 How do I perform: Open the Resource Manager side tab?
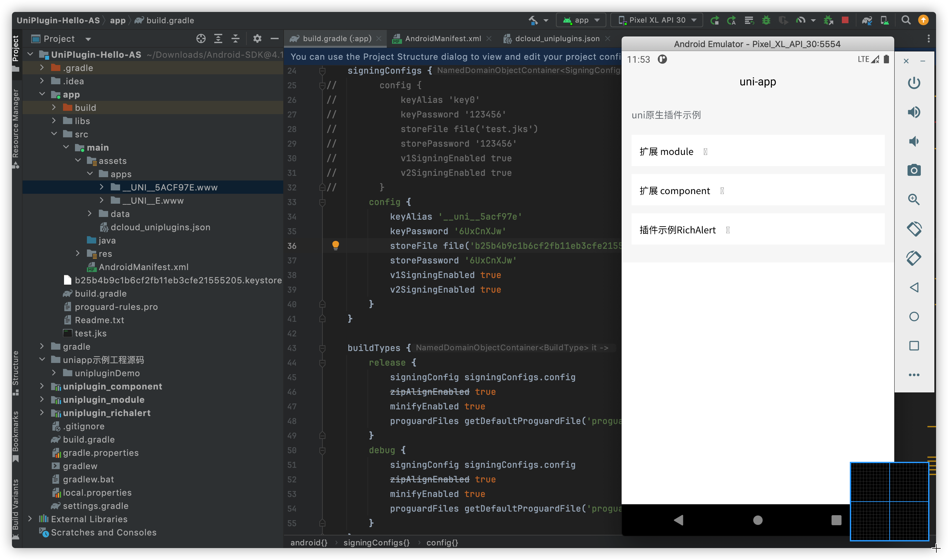(x=16, y=128)
